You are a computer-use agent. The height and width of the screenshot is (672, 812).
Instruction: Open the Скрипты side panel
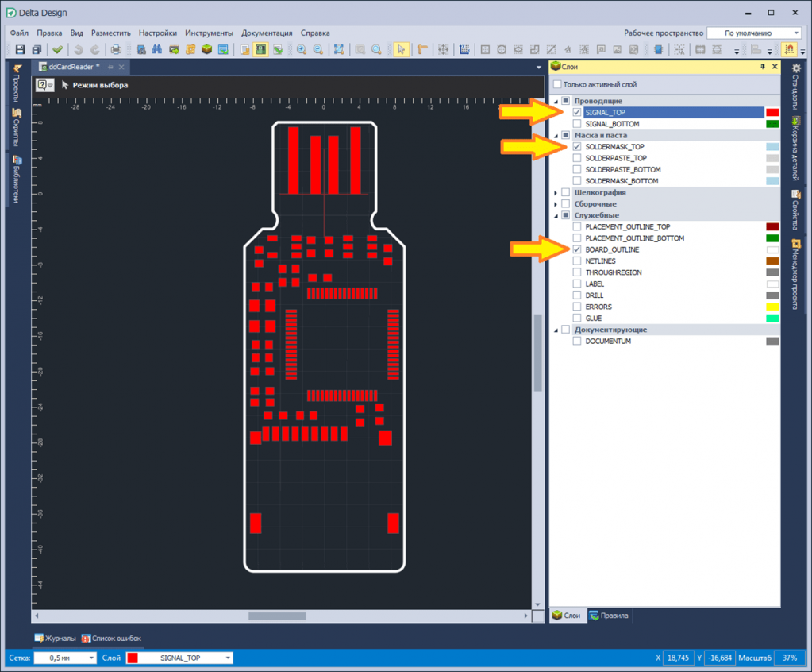click(x=17, y=127)
